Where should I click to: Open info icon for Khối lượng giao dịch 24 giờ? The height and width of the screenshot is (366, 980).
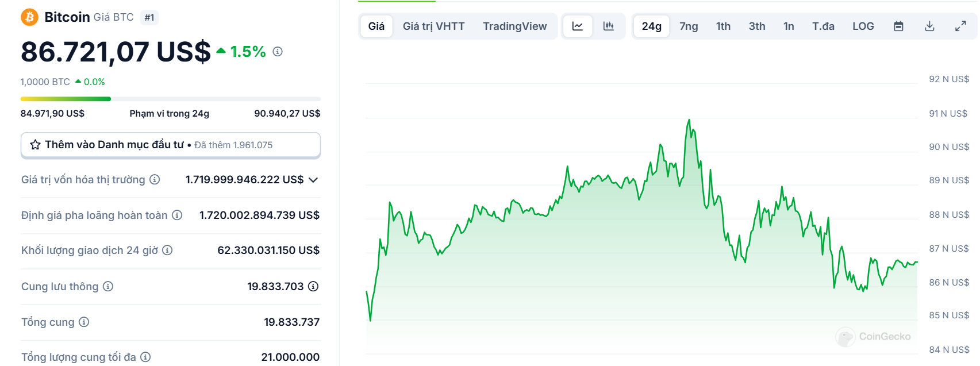(x=167, y=250)
